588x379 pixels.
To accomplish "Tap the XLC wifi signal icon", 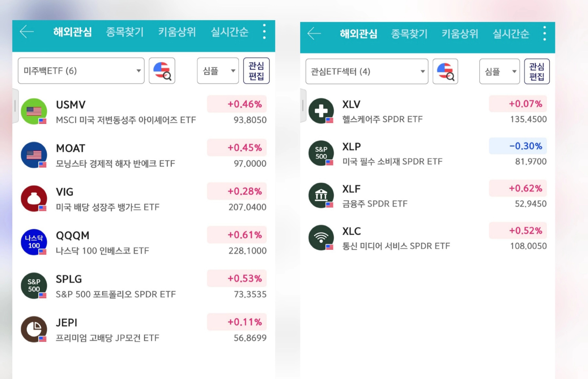I will [x=321, y=238].
